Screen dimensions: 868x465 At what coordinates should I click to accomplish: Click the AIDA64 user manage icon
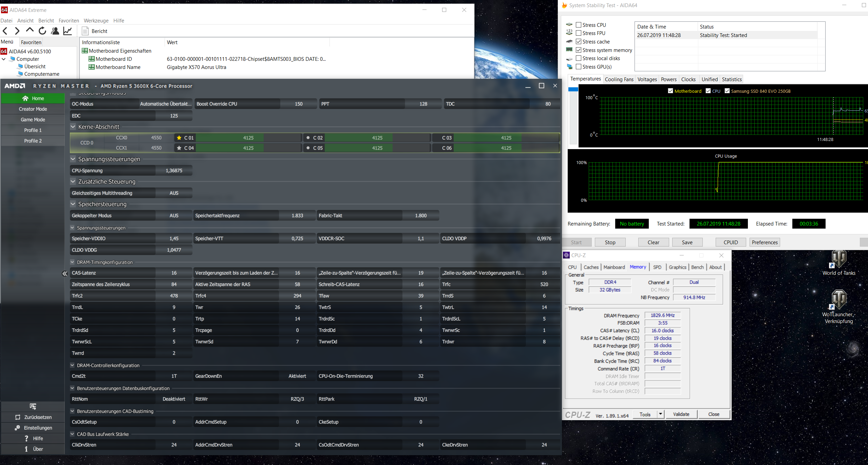(55, 31)
